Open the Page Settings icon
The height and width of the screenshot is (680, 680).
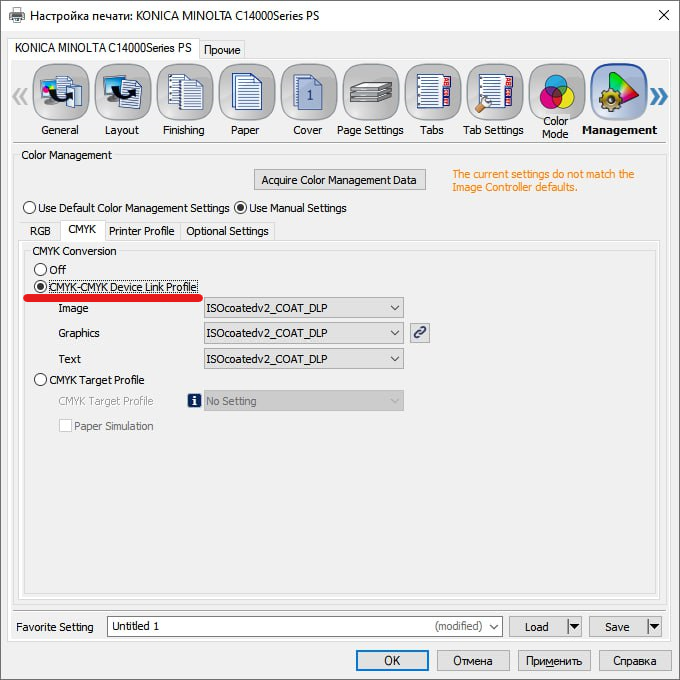point(371,92)
